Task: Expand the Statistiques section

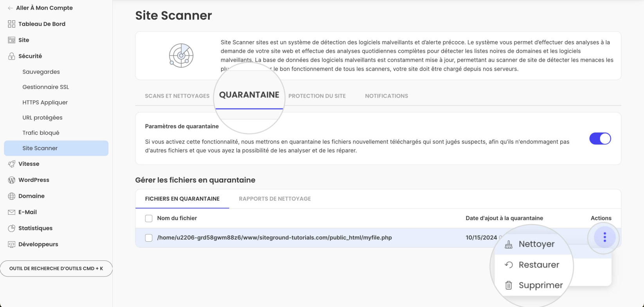Action: [x=35, y=228]
